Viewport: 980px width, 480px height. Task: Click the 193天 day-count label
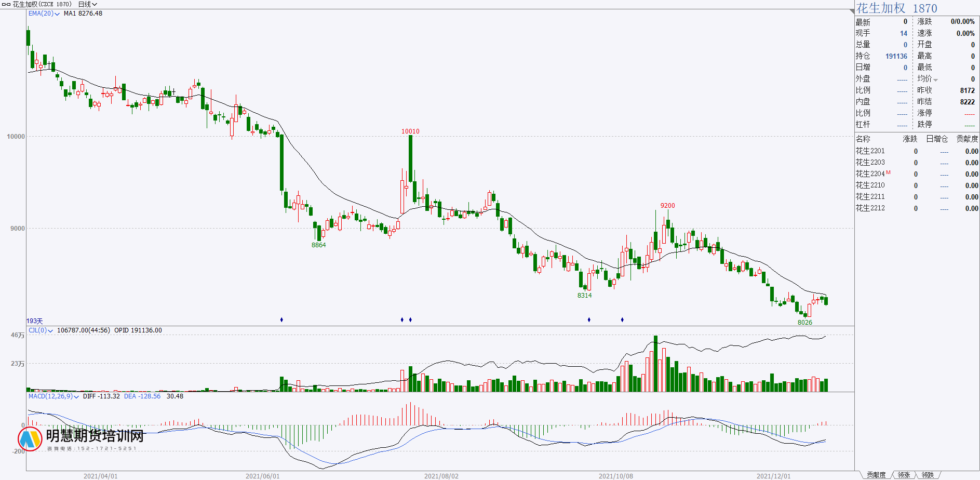click(x=35, y=322)
